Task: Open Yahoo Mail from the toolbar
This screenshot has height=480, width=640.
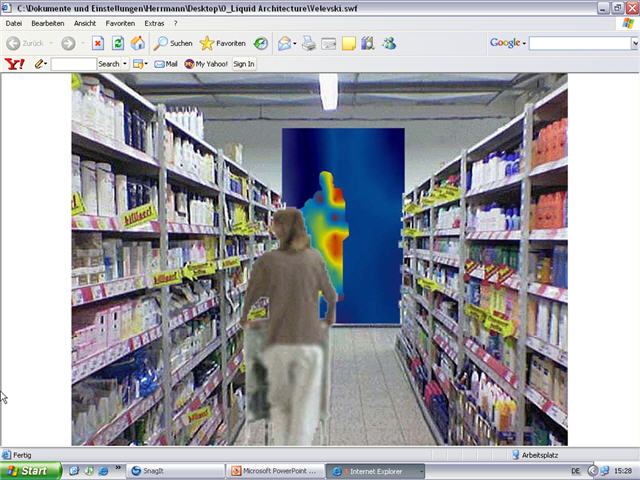Action: (165, 64)
